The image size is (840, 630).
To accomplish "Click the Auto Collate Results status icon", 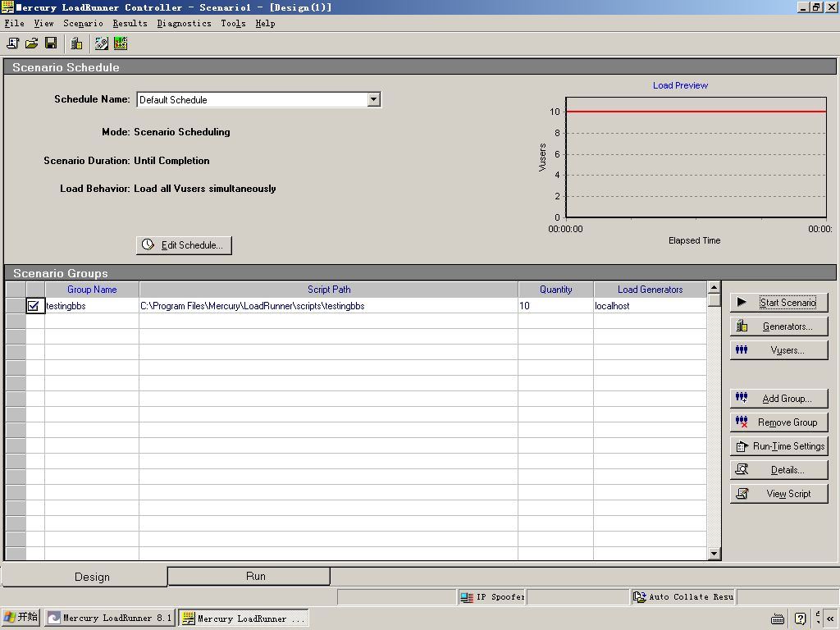I will [640, 597].
